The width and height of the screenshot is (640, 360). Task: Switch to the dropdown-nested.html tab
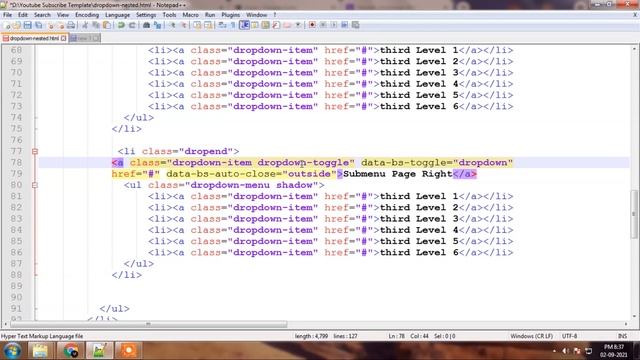tap(34, 38)
